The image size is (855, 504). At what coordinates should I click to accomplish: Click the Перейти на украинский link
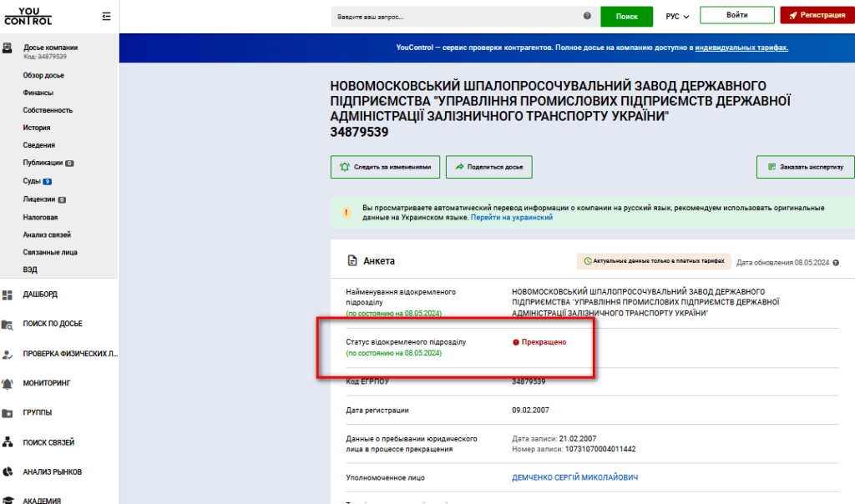pos(512,218)
